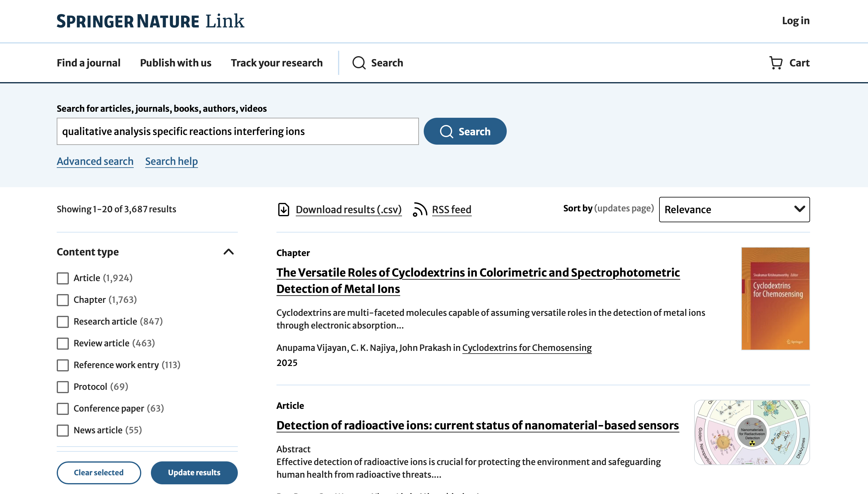The image size is (868, 494).
Task: Open the Sort by Relevance dropdown
Action: click(734, 209)
